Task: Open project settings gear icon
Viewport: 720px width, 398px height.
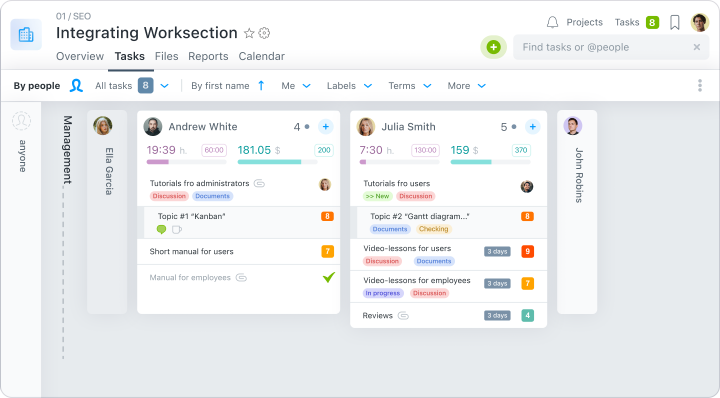Action: point(264,33)
